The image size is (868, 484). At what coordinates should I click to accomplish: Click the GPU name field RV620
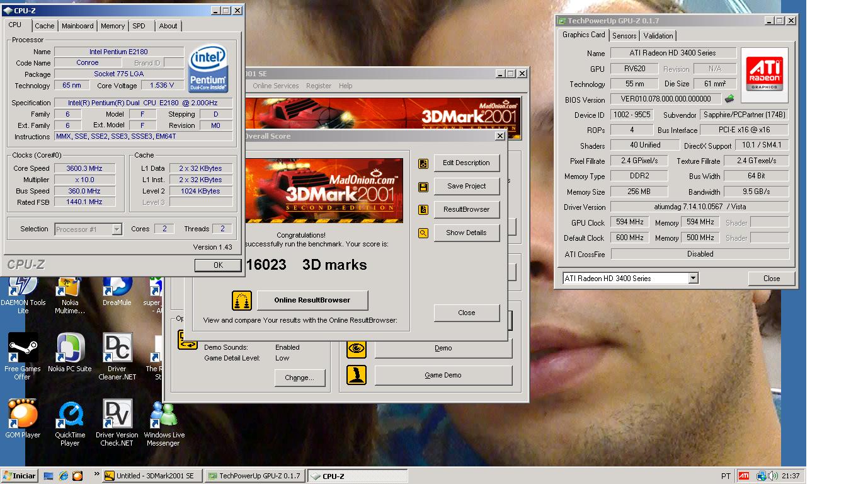coord(634,69)
